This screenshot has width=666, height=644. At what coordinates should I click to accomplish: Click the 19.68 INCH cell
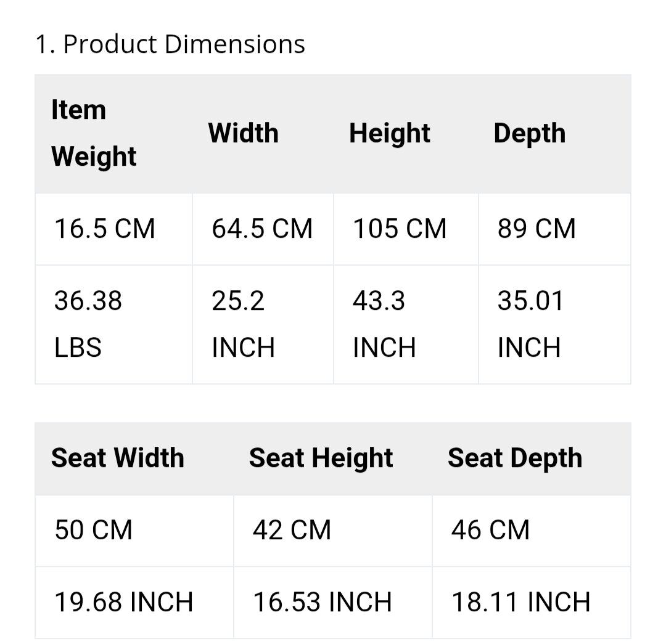pyautogui.click(x=123, y=602)
